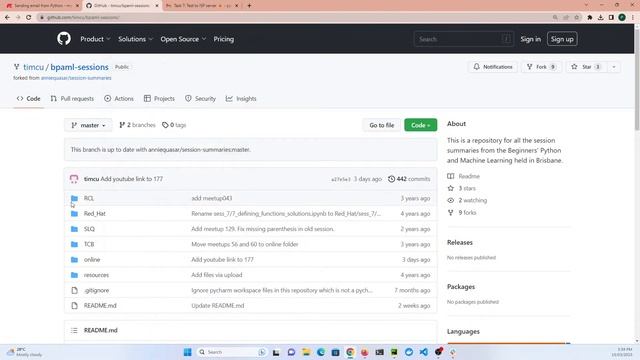View the 2 watching link

467,200
